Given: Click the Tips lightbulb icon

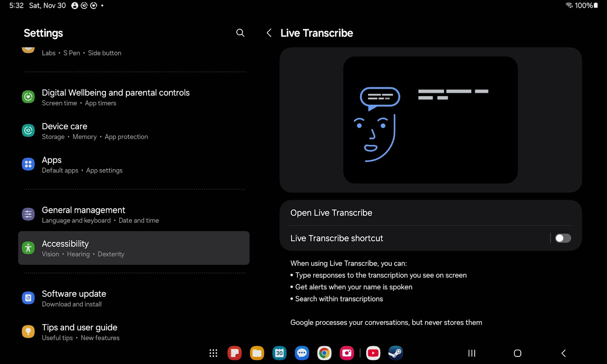Looking at the screenshot, I should 28,332.
